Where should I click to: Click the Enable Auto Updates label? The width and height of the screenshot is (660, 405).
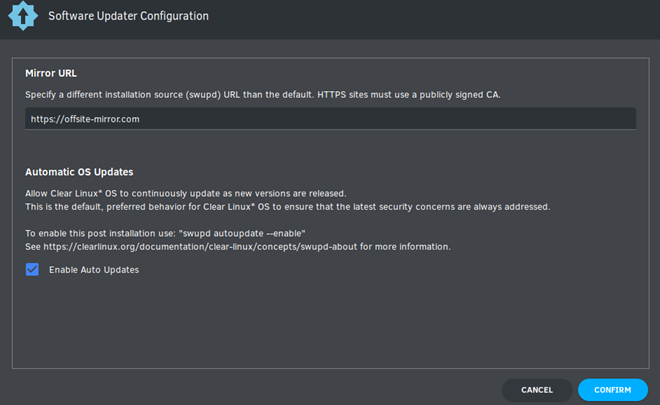coord(94,270)
